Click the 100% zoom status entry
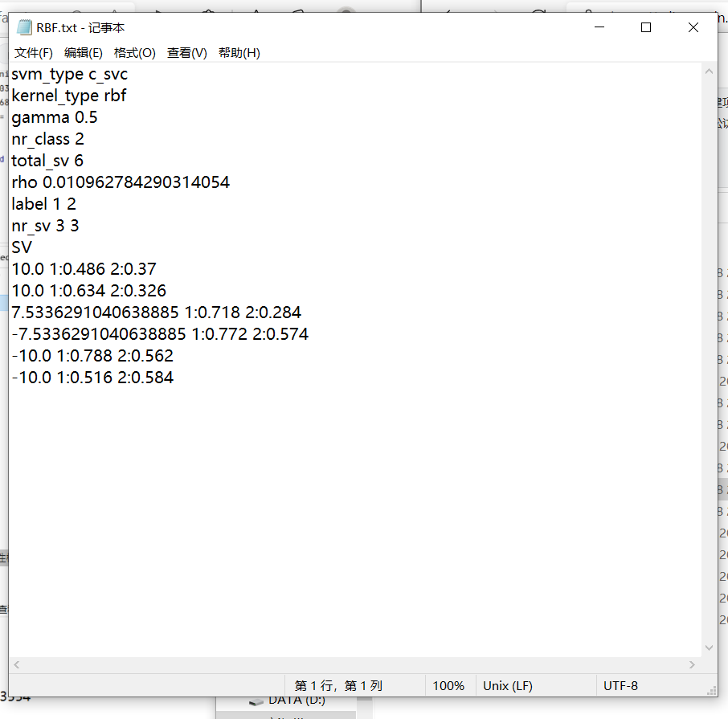Viewport: 728px width, 719px height. (x=448, y=685)
